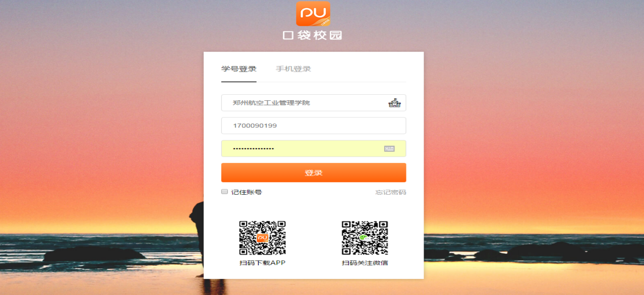Toggle the 记住账号 checkbox
644x295 pixels.
[x=224, y=192]
